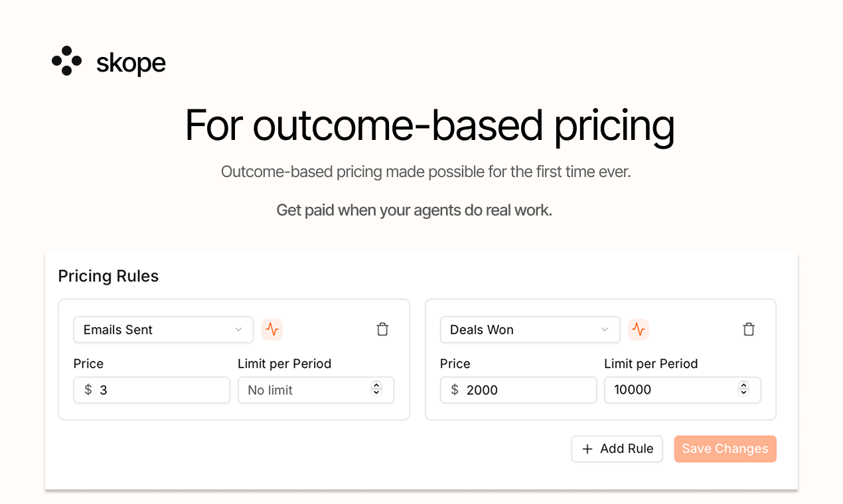Screen dimensions: 843x504
Task: Click the Add Rule button
Action: coord(617,449)
